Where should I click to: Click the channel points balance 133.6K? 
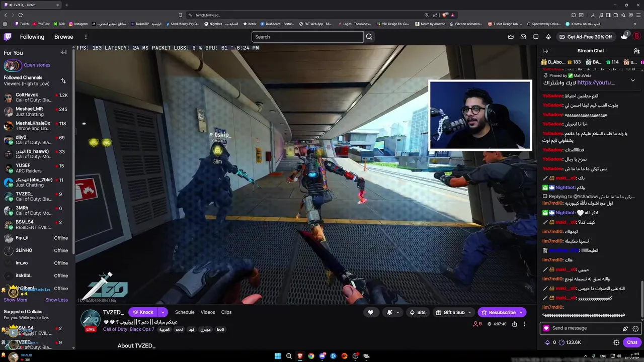point(570,342)
